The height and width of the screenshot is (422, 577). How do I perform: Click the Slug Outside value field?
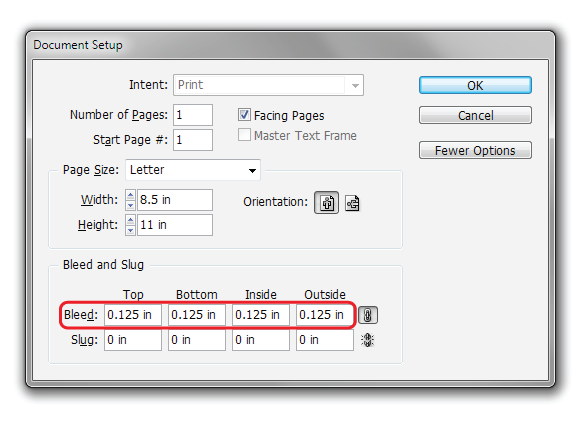point(325,340)
